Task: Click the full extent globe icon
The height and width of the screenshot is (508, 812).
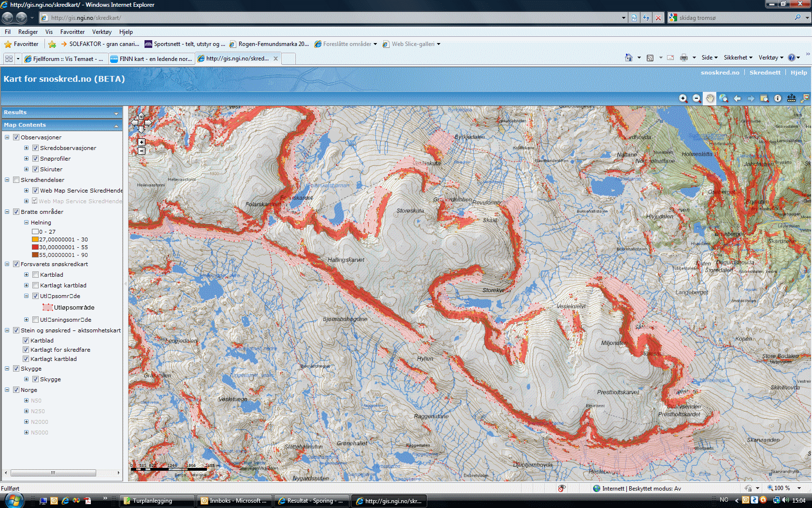Action: tap(724, 98)
